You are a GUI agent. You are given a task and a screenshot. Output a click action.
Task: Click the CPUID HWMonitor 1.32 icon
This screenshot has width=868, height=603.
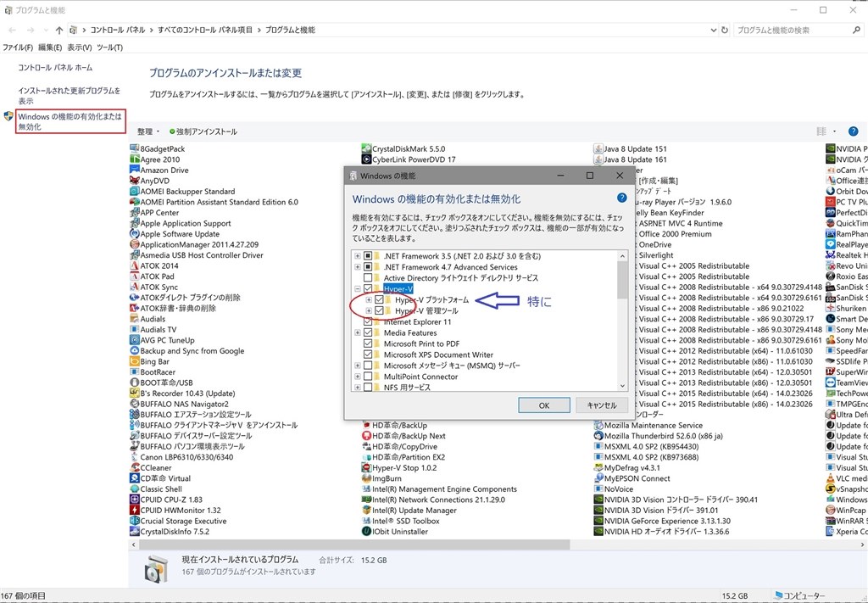[x=134, y=510]
